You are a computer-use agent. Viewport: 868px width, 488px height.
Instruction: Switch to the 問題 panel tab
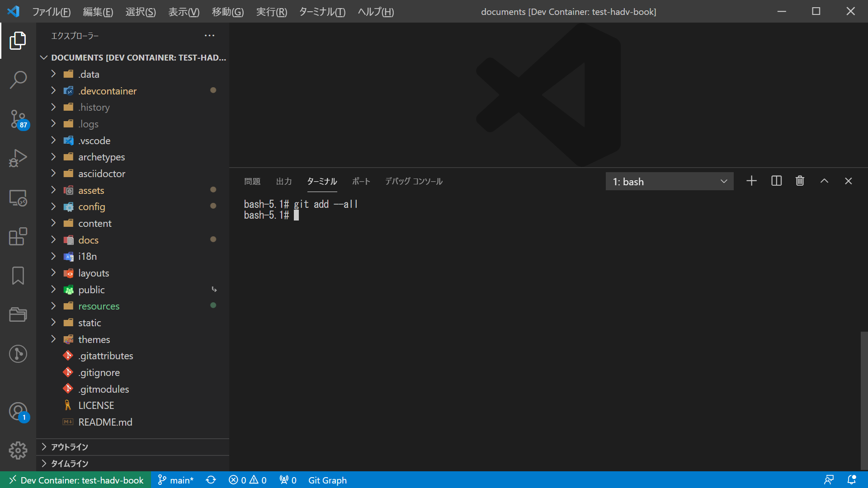(x=252, y=181)
